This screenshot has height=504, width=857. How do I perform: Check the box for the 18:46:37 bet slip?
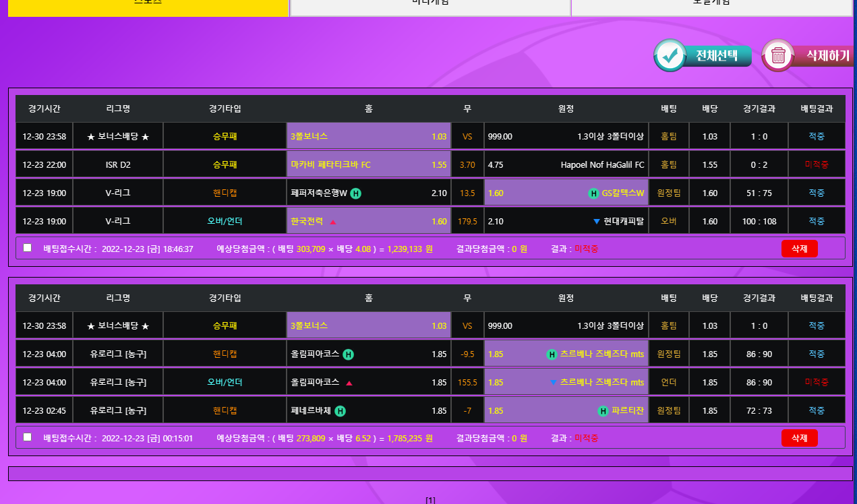pyautogui.click(x=28, y=248)
